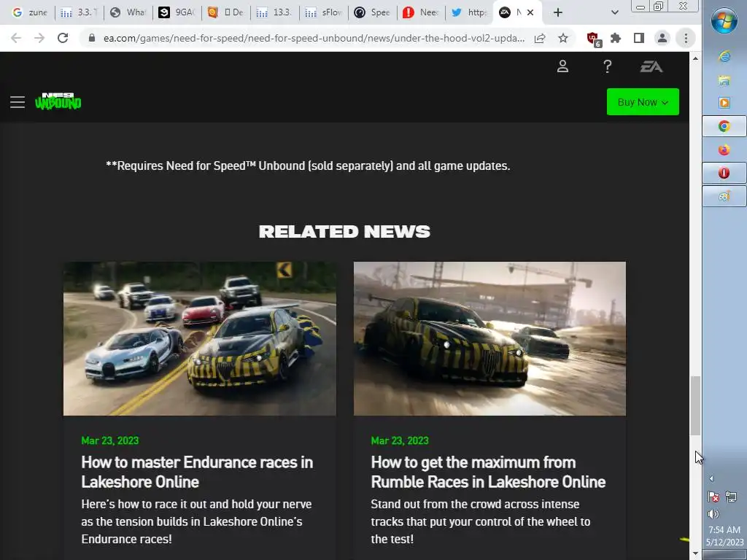Open Chrome's three-dot menu
Viewport: 747px width, 560px height.
pos(686,38)
